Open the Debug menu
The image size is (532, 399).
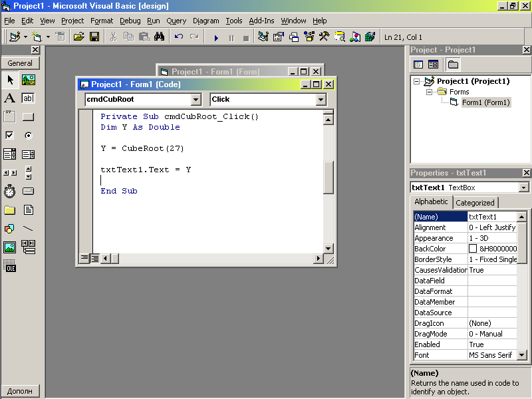click(130, 21)
